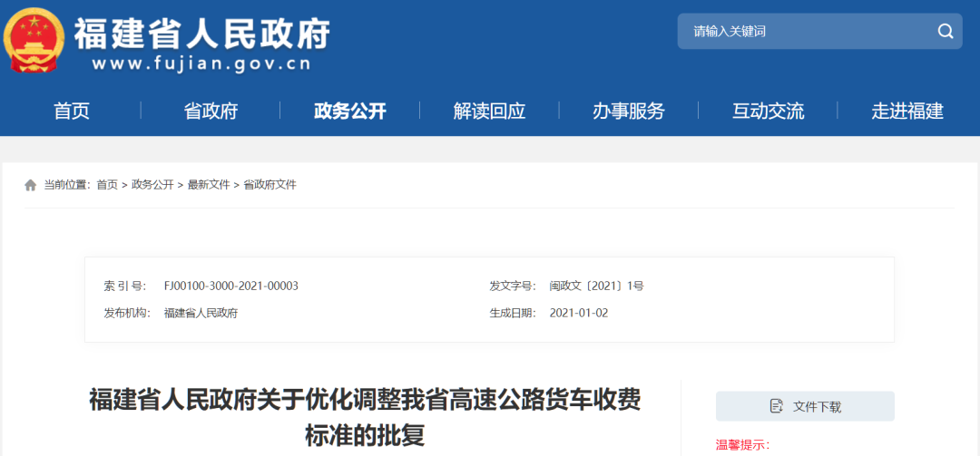Click the 省政府文件 breadcrumb link
The height and width of the screenshot is (456, 980).
(269, 185)
